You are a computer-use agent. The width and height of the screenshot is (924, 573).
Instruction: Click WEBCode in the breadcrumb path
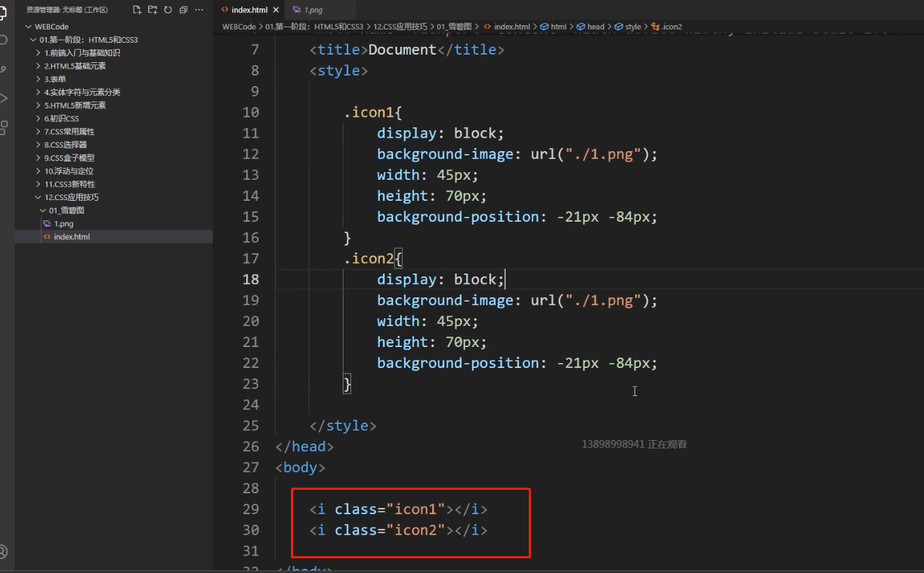pos(239,27)
